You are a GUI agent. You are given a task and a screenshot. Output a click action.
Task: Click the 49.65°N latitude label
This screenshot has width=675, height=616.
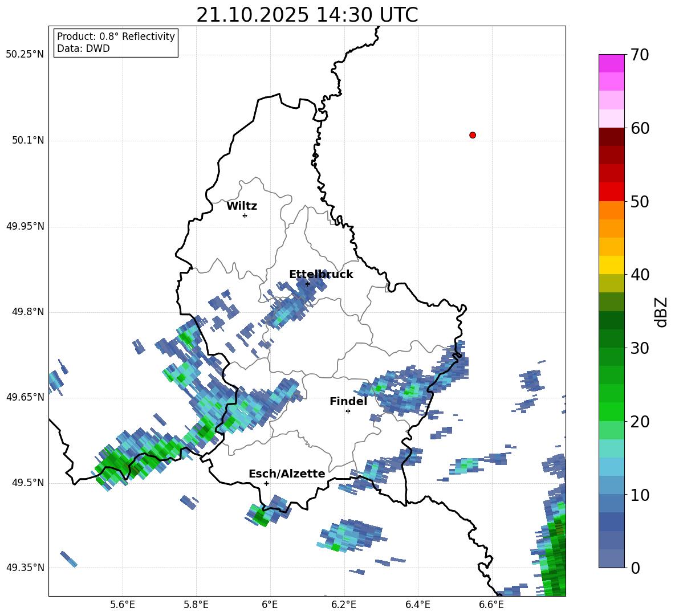[25, 397]
